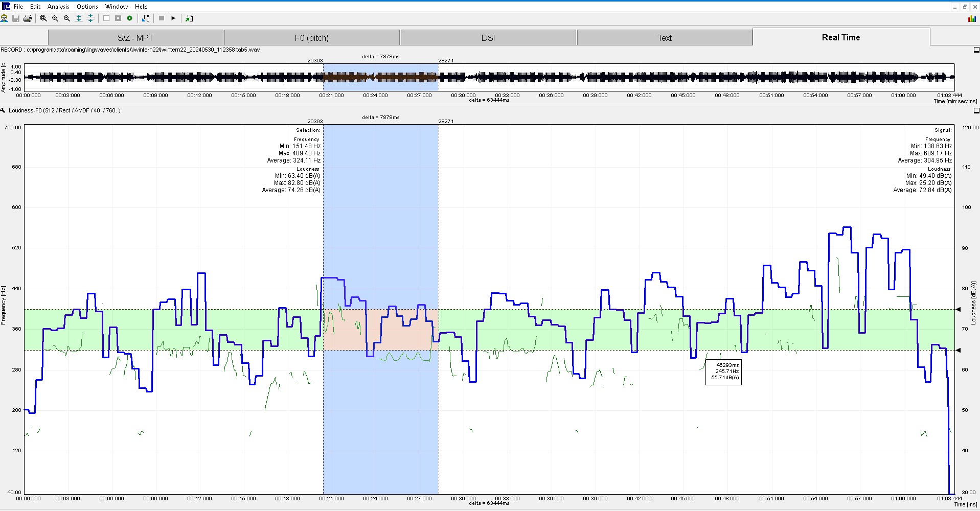980x511 pixels.
Task: Switch to the S/Z - MPT tab
Action: click(135, 38)
